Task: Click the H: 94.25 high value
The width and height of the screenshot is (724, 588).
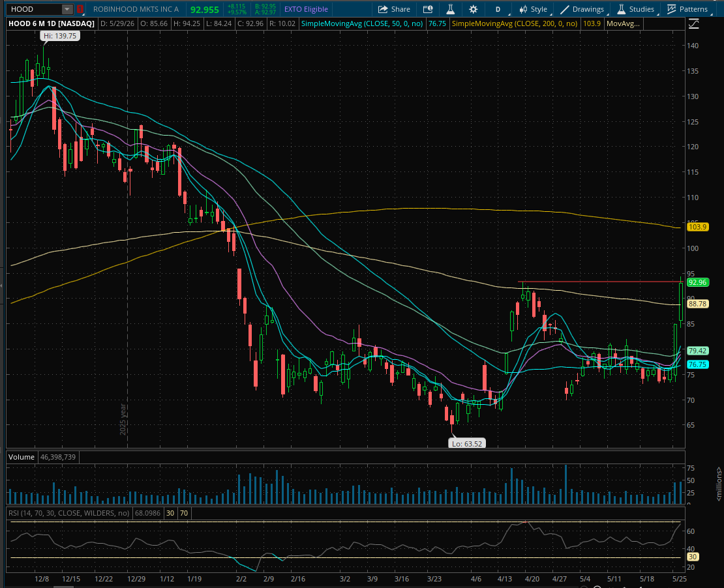Action: point(186,23)
